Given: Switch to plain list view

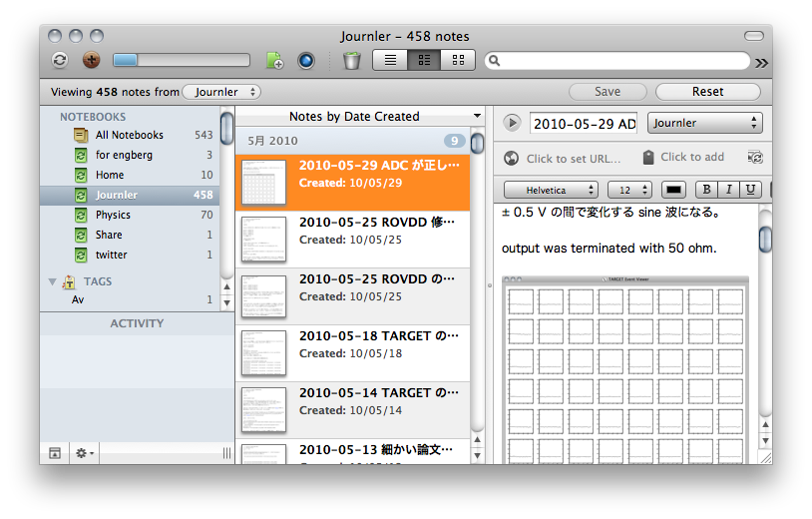Looking at the screenshot, I should tap(390, 60).
